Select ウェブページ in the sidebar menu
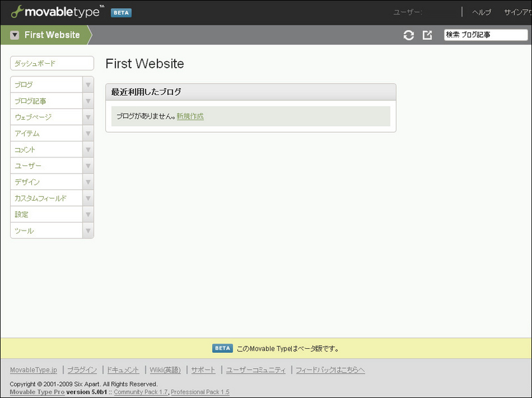532x398 pixels. 47,117
